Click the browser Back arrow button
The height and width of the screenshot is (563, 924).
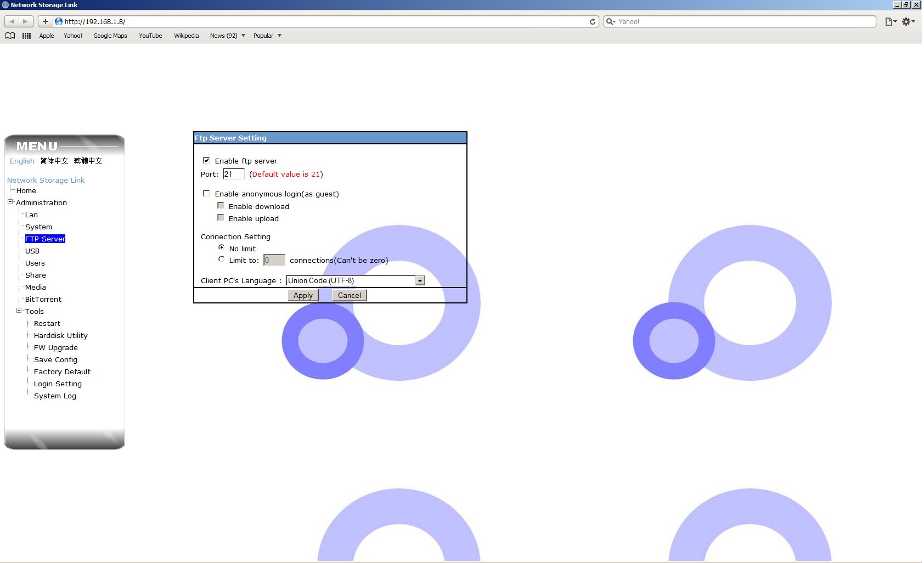[12, 21]
